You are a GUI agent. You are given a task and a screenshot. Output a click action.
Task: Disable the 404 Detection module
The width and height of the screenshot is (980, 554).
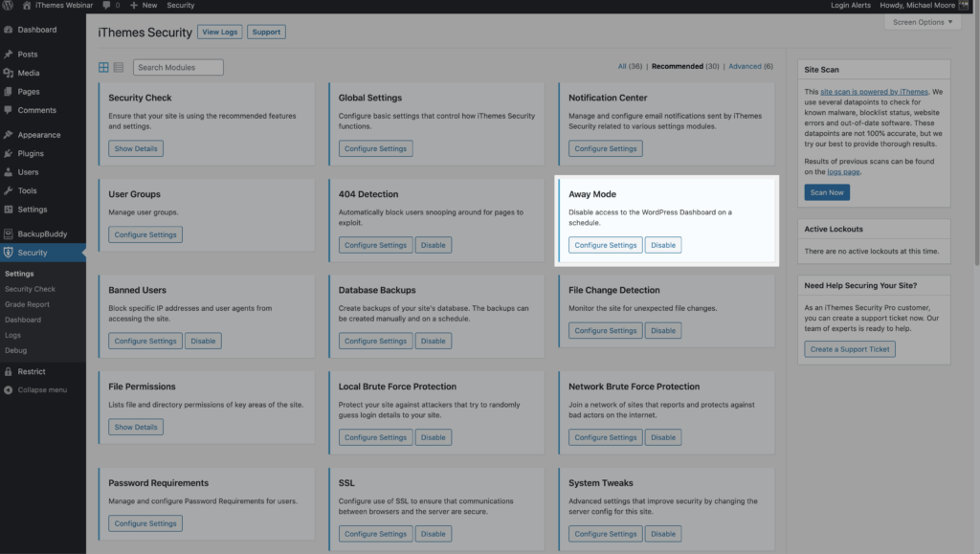[434, 245]
